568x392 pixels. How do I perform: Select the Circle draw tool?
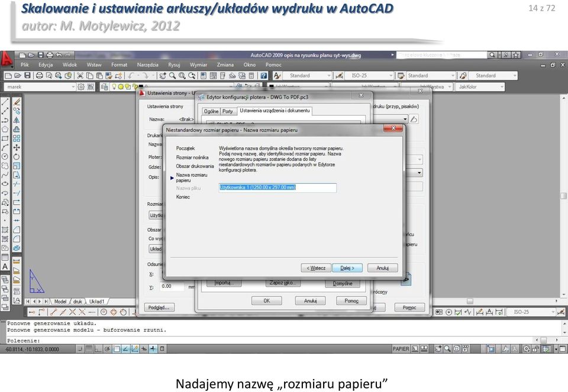(5, 156)
